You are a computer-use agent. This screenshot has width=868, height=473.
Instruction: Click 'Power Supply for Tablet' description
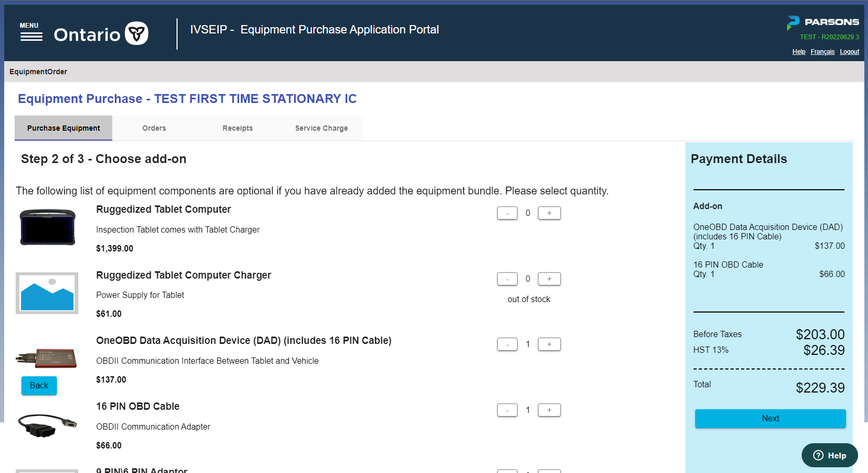(x=140, y=295)
